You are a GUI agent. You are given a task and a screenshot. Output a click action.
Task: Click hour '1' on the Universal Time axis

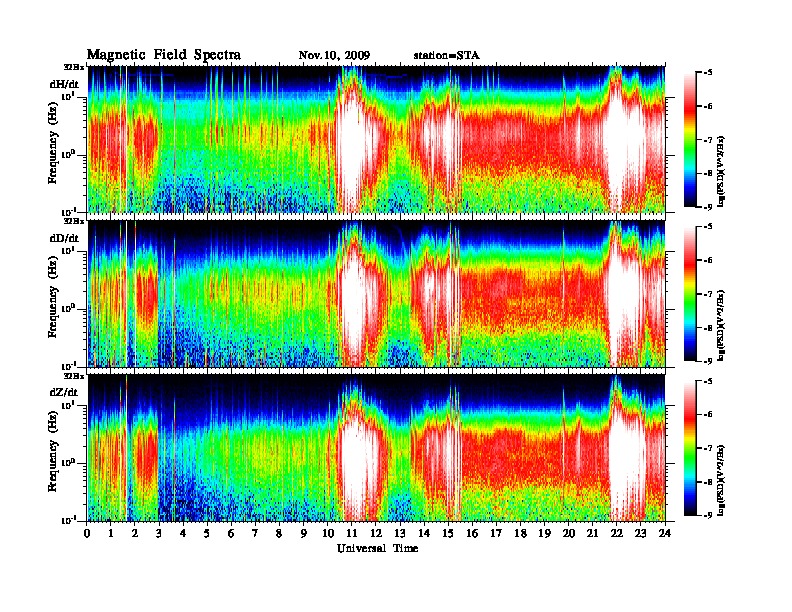click(x=111, y=534)
